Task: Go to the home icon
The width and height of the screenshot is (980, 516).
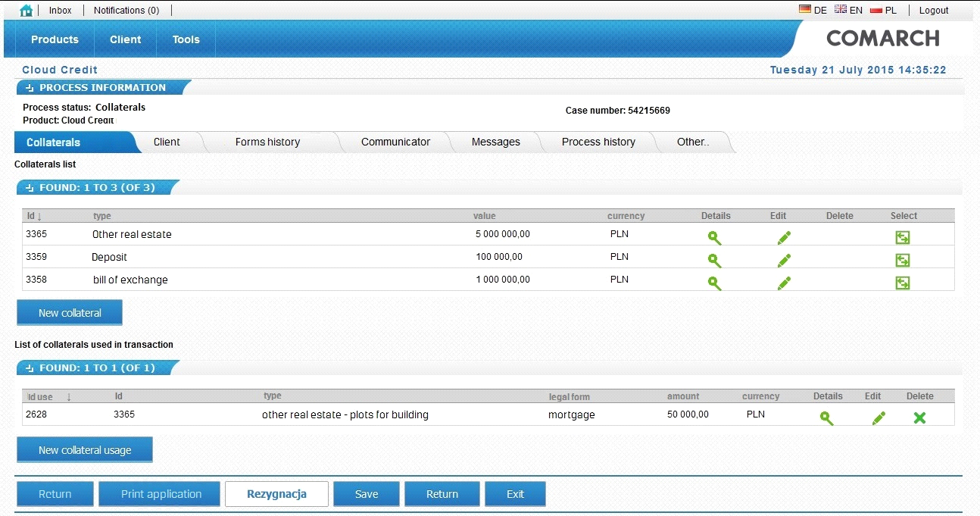Action: coord(27,10)
